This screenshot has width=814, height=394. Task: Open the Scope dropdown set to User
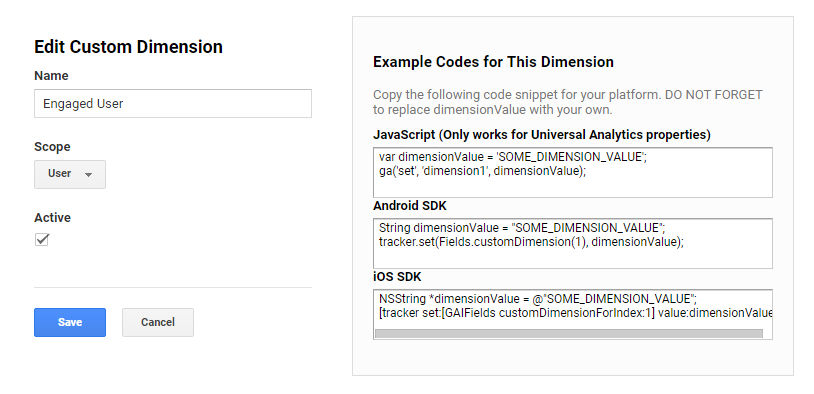point(70,174)
